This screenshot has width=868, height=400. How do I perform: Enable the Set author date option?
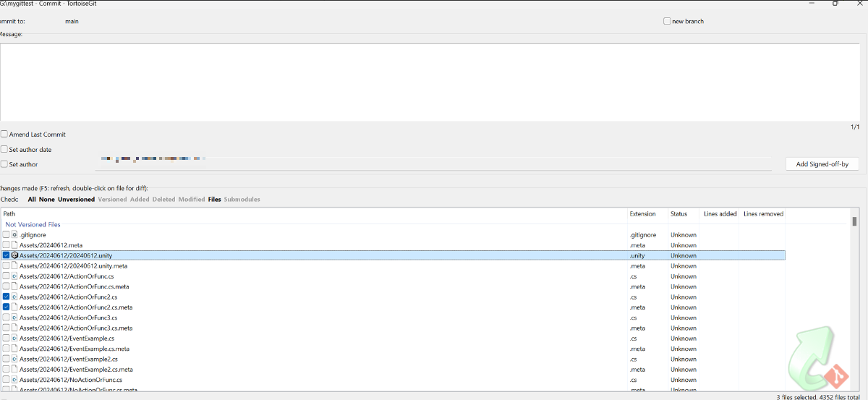tap(4, 150)
